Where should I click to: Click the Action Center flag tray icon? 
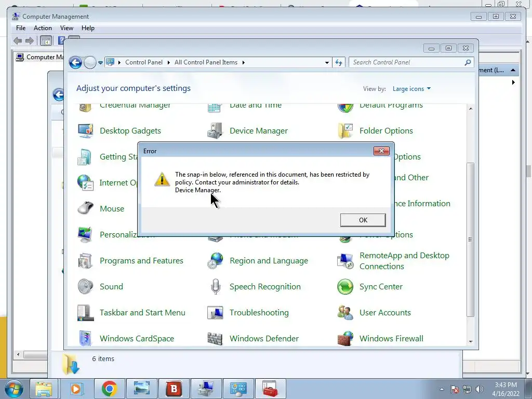tap(455, 389)
